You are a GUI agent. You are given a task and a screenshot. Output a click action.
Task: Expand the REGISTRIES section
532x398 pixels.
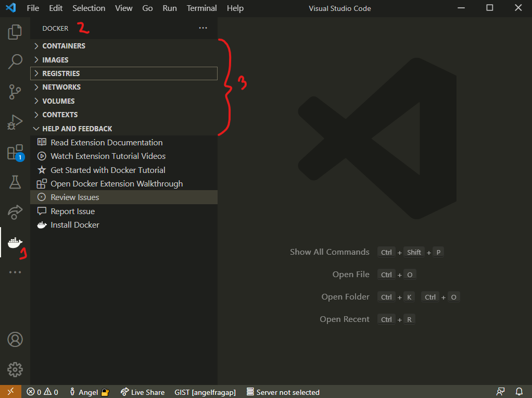(124, 73)
